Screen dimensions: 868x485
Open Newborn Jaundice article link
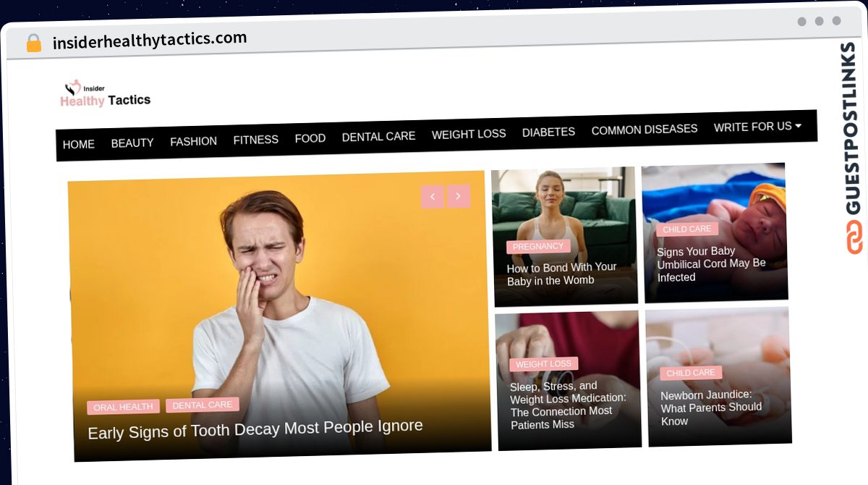tap(711, 408)
